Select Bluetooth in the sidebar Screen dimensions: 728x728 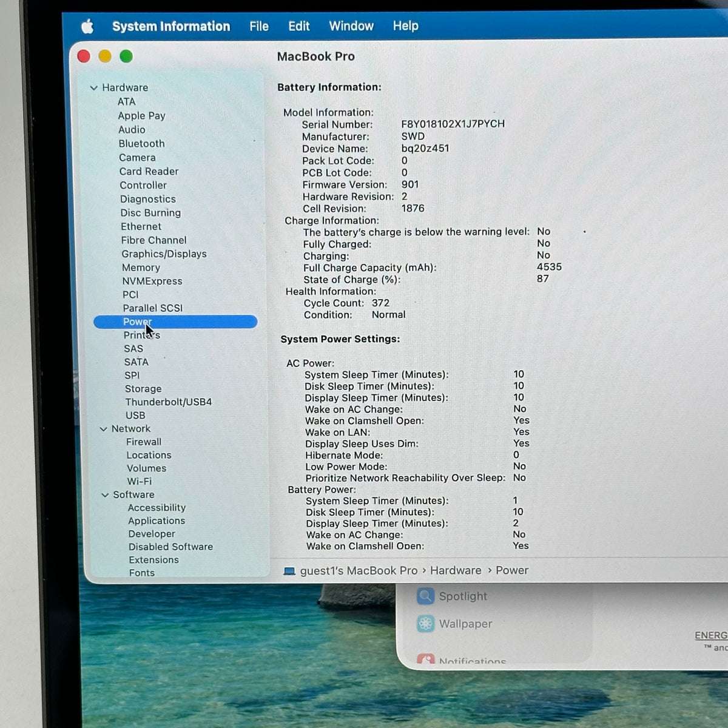[141, 144]
